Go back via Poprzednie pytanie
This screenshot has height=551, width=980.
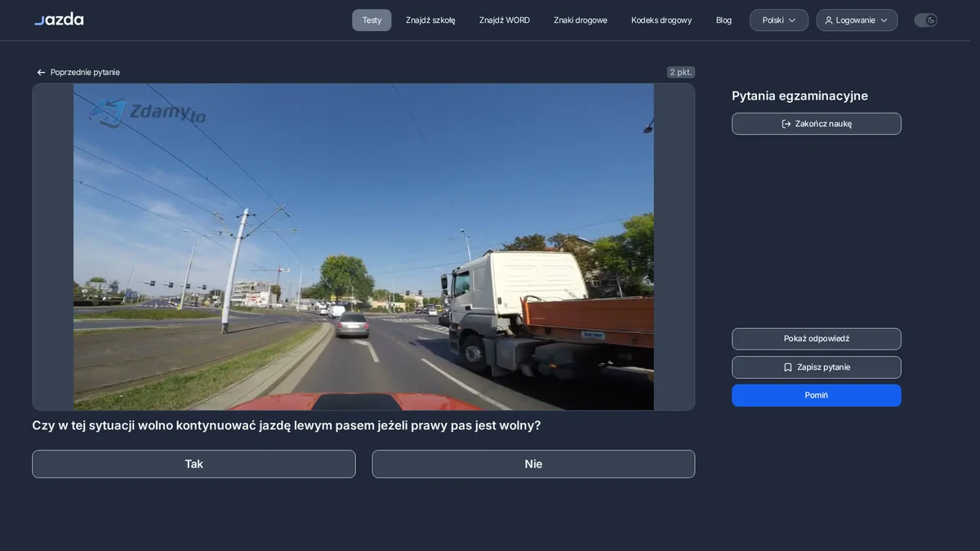click(x=78, y=73)
